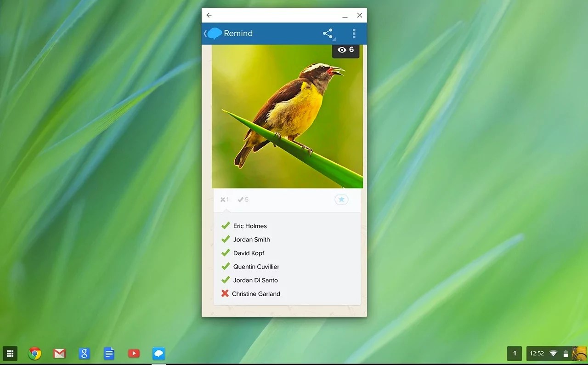Click the red X beside Christine Garland
Screen dimensions: 588x366
[x=225, y=293]
